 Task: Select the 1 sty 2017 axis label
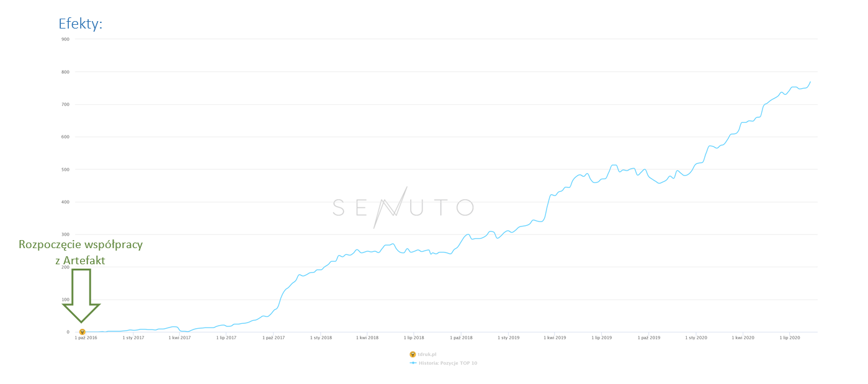click(x=133, y=338)
